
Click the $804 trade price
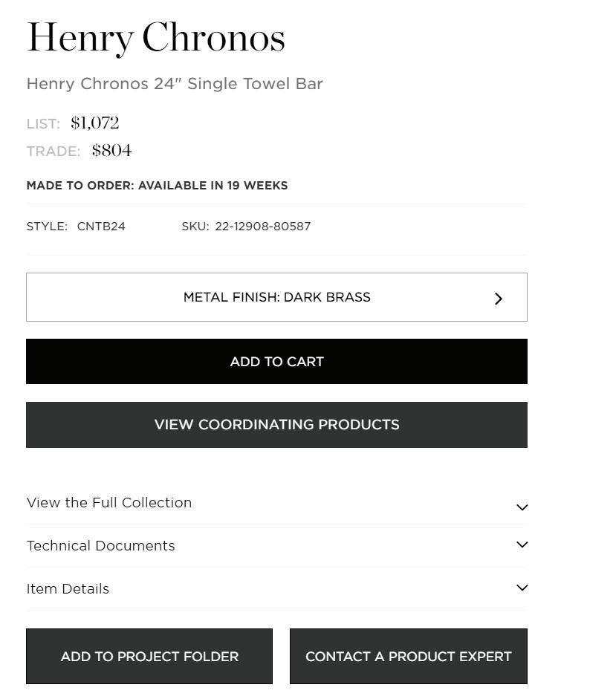[x=112, y=151]
